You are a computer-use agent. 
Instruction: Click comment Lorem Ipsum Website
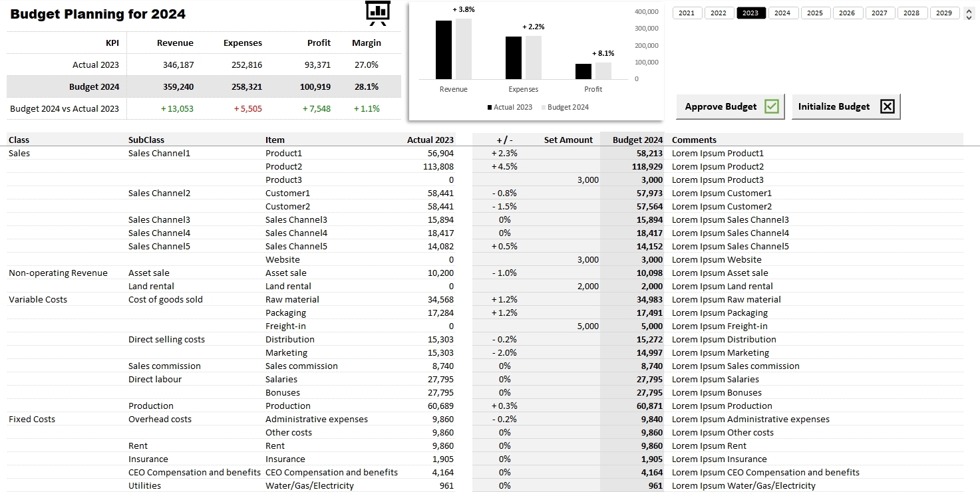[x=717, y=259]
